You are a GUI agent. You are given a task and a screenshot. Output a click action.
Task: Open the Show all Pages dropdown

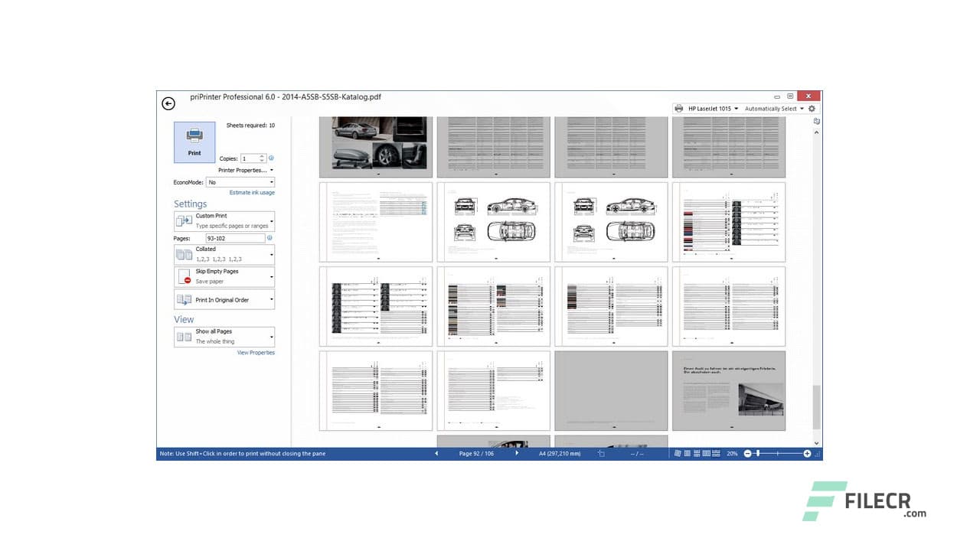(272, 336)
